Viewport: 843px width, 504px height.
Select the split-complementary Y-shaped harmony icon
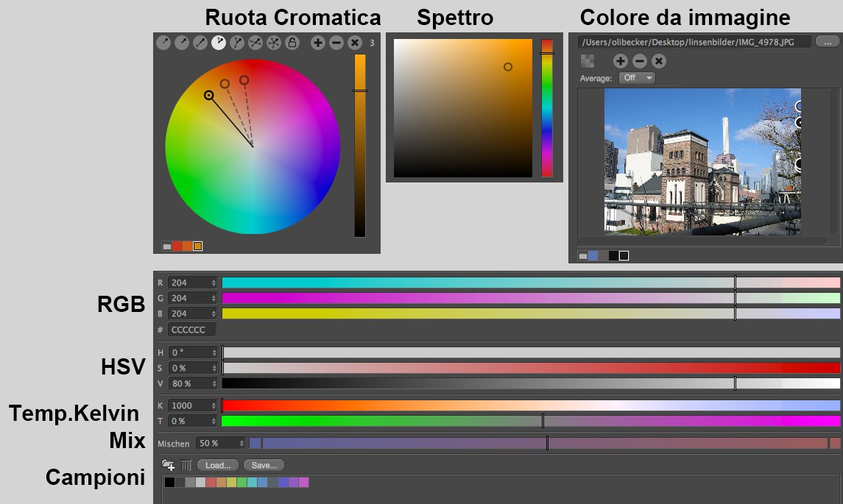point(236,43)
